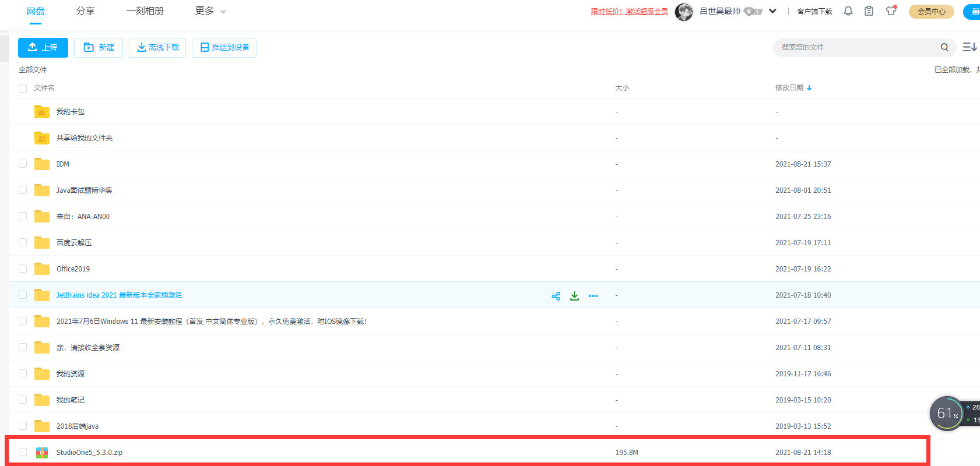Image resolution: width=980 pixels, height=466 pixels.
Task: Click the 2018后端java folder icon
Action: click(x=42, y=426)
